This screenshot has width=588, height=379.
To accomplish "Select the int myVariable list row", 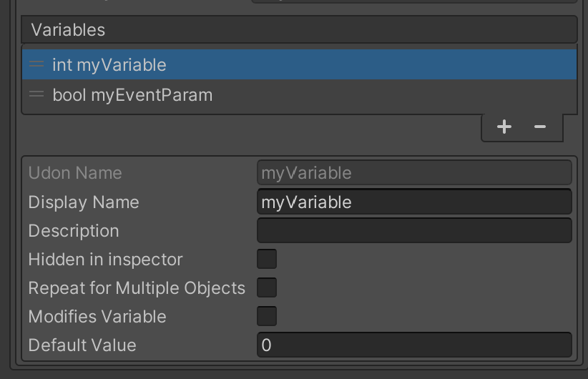I will (x=299, y=64).
